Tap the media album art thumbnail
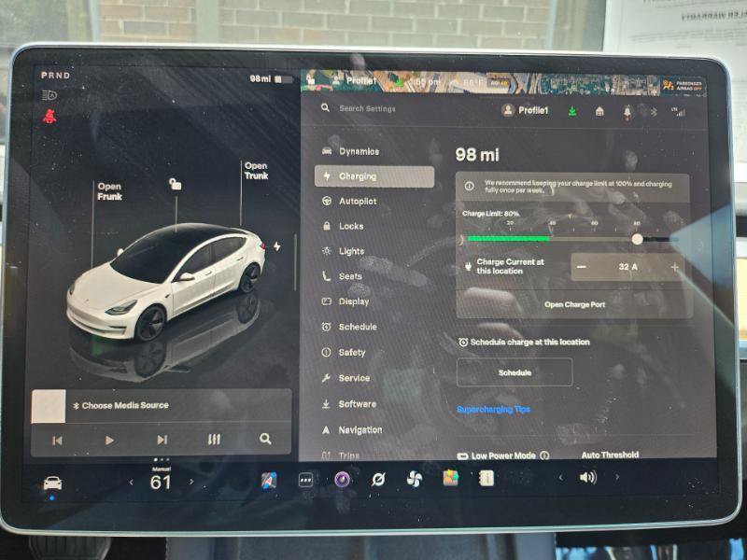 tap(49, 406)
